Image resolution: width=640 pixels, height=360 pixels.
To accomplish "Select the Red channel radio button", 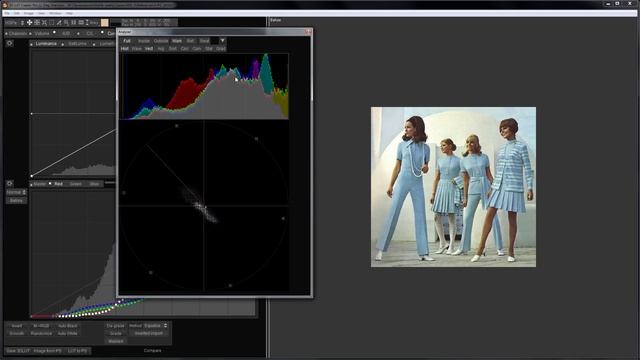I will [x=50, y=183].
